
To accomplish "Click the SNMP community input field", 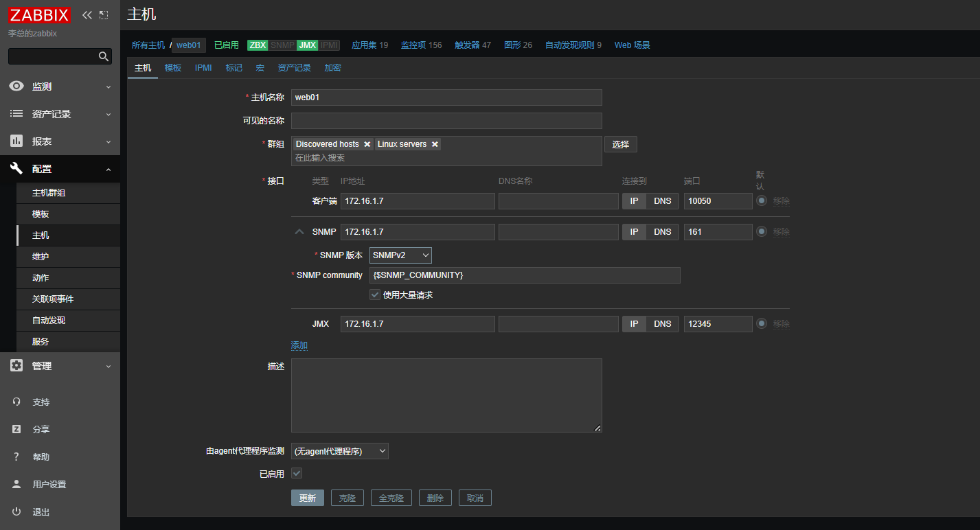I will (525, 275).
